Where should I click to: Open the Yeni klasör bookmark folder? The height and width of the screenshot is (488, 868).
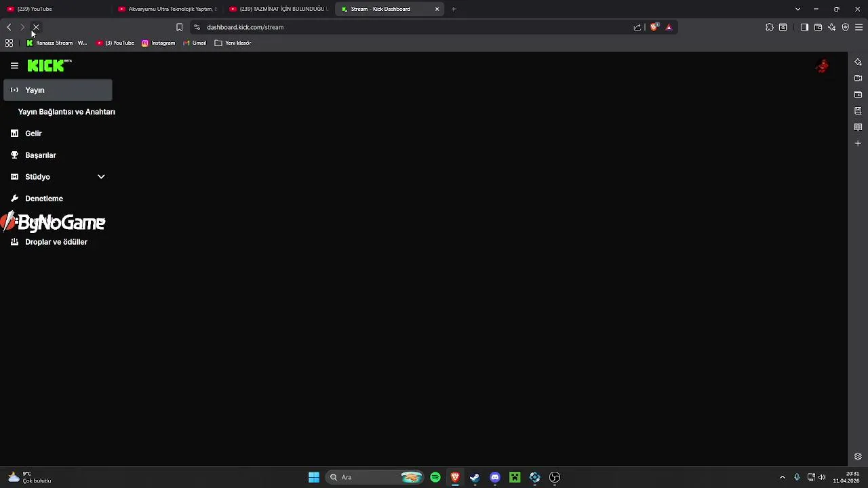tap(233, 43)
